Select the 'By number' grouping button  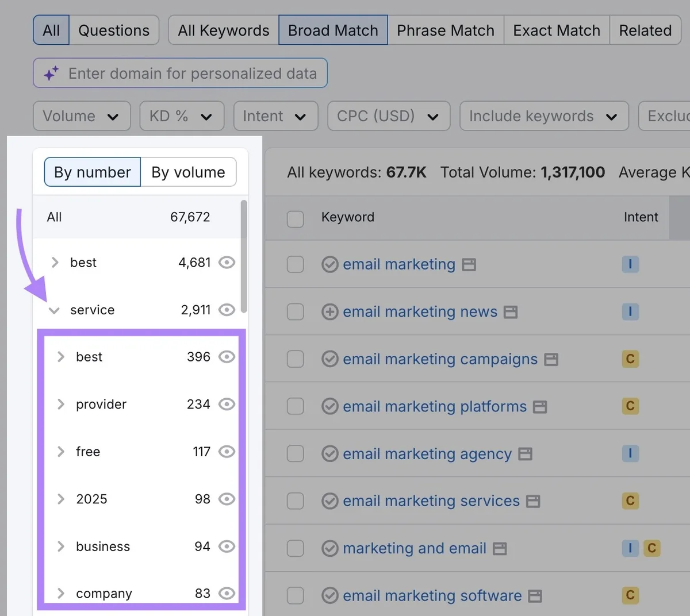(x=93, y=172)
